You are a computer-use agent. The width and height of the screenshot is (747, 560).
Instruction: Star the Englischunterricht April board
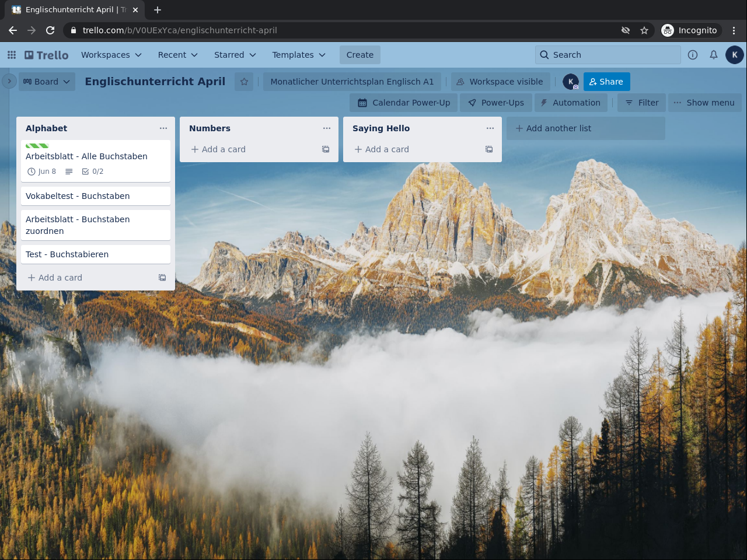245,82
